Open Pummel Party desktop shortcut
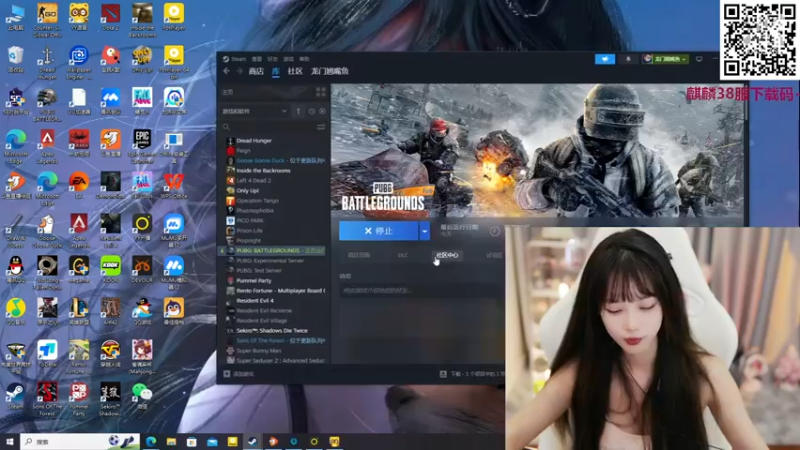Screen dimensions: 800x450 (x=79, y=399)
